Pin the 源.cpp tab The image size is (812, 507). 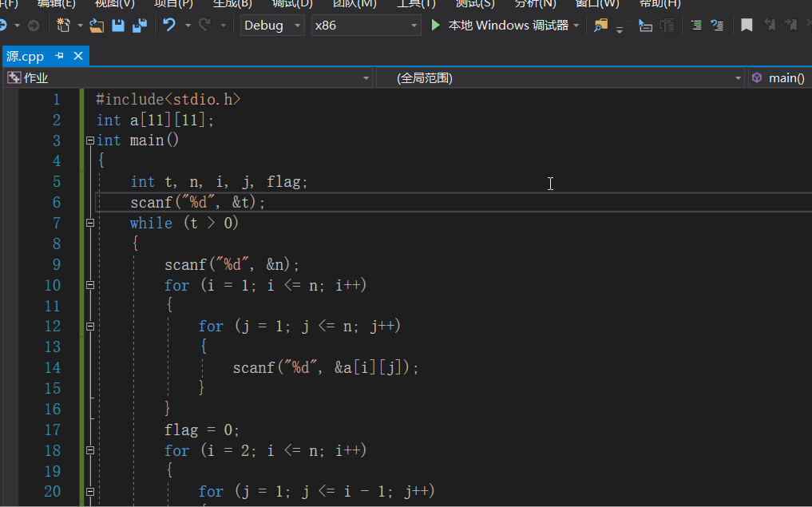(x=60, y=55)
